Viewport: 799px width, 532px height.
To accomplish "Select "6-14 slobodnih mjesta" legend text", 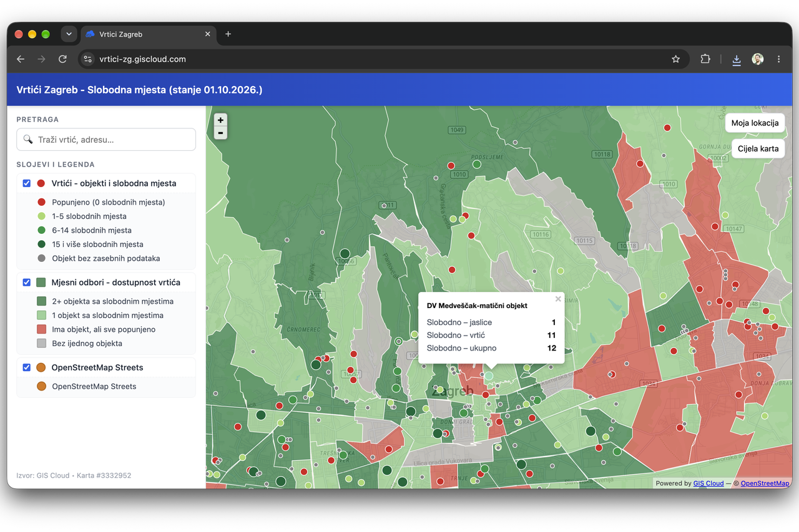I will tap(92, 230).
